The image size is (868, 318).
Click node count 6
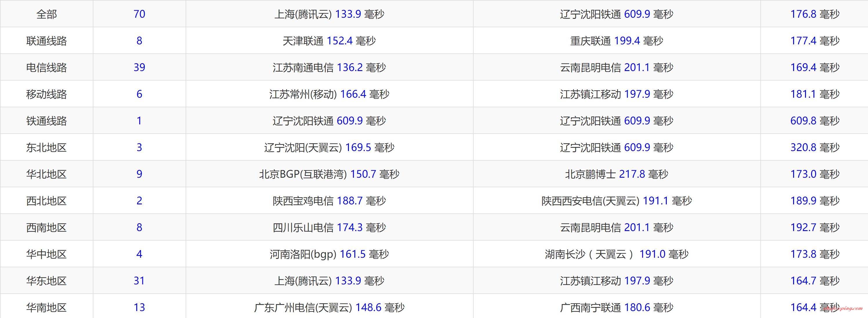(139, 94)
